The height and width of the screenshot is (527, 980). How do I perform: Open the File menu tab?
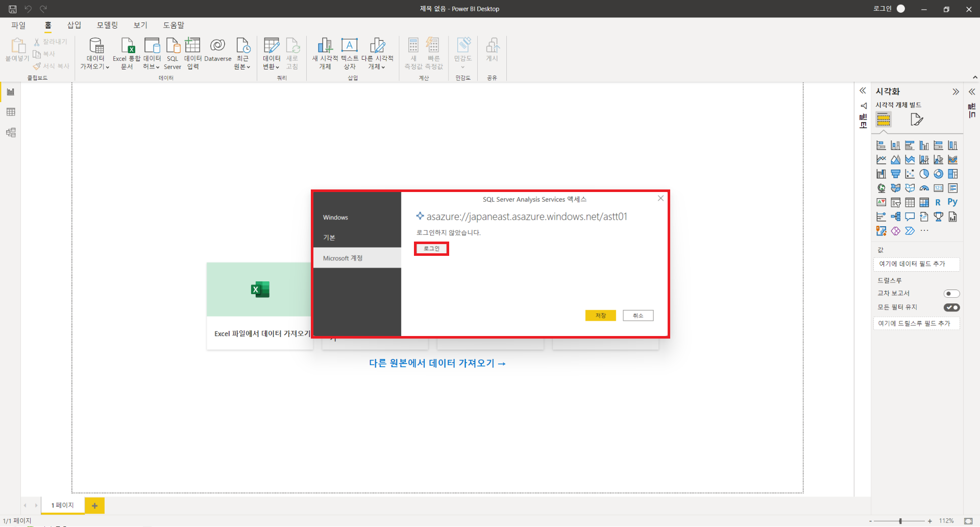(x=18, y=25)
